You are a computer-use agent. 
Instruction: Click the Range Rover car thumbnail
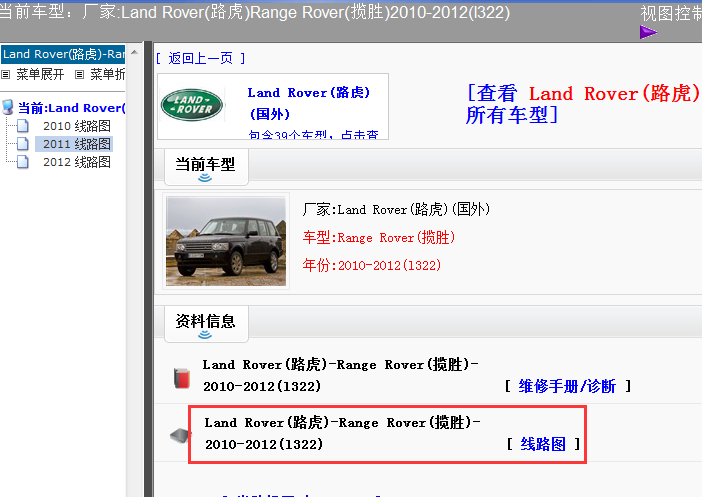(x=226, y=241)
